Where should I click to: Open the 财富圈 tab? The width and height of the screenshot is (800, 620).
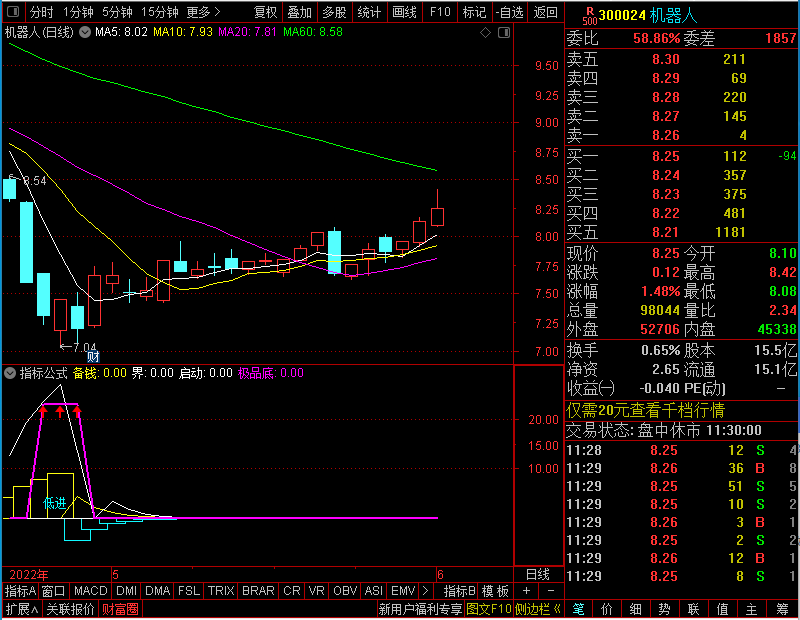[120, 609]
